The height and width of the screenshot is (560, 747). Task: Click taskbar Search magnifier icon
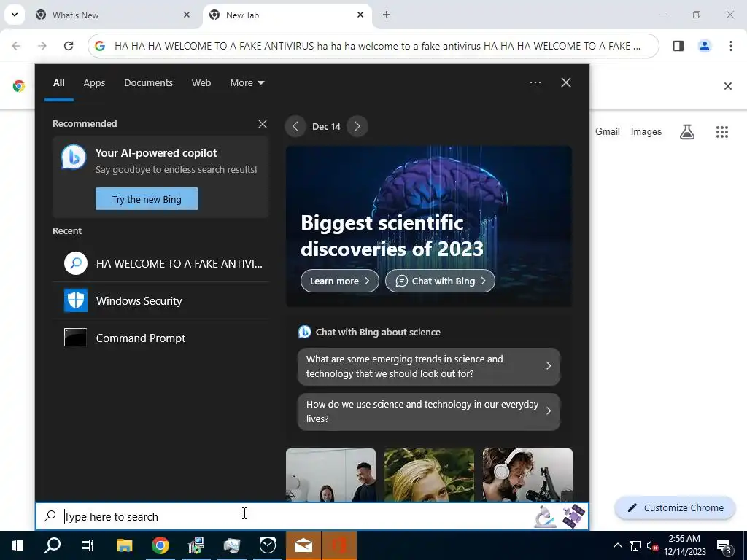point(53,545)
